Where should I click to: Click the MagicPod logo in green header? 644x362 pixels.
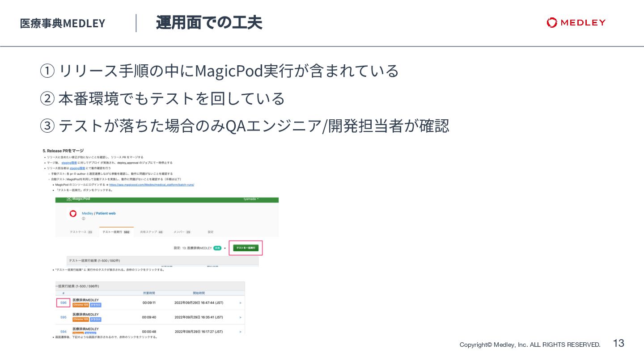[78, 199]
